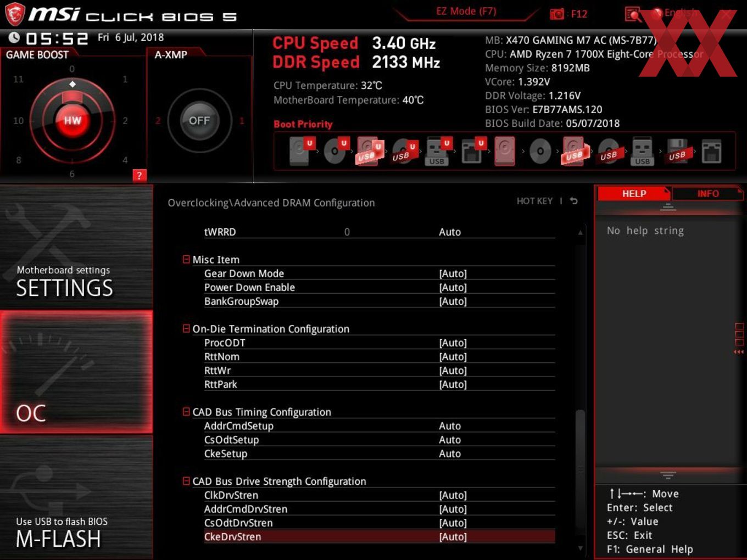The width and height of the screenshot is (747, 560).
Task: Open Power Down Enable [Auto] value
Action: click(453, 287)
